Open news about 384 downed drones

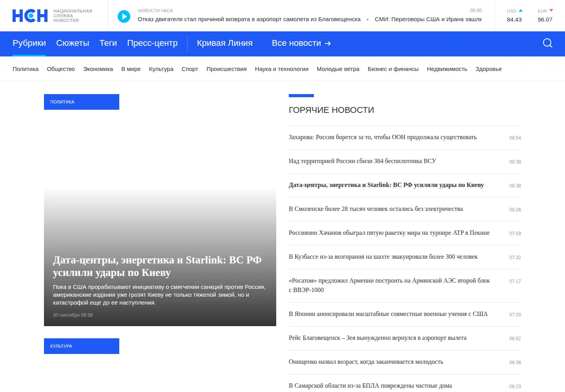coord(363,161)
